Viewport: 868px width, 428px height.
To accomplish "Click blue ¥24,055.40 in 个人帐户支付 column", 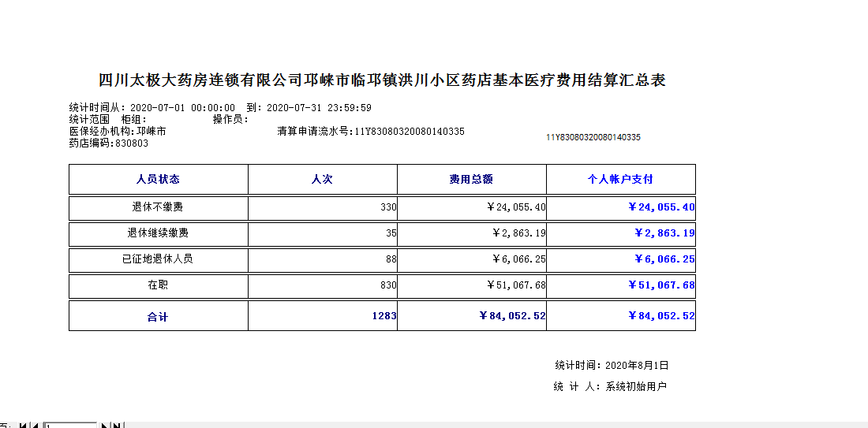I will click(x=620, y=208).
